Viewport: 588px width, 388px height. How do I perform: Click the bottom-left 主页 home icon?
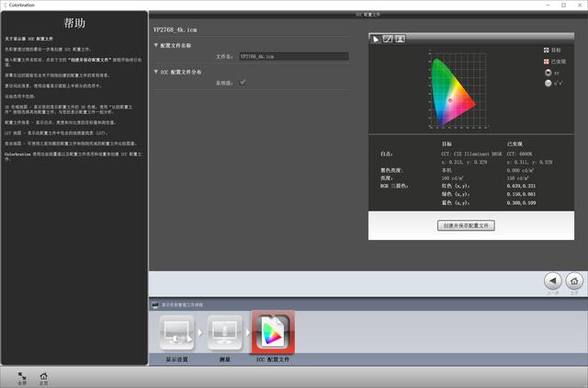pos(43,375)
